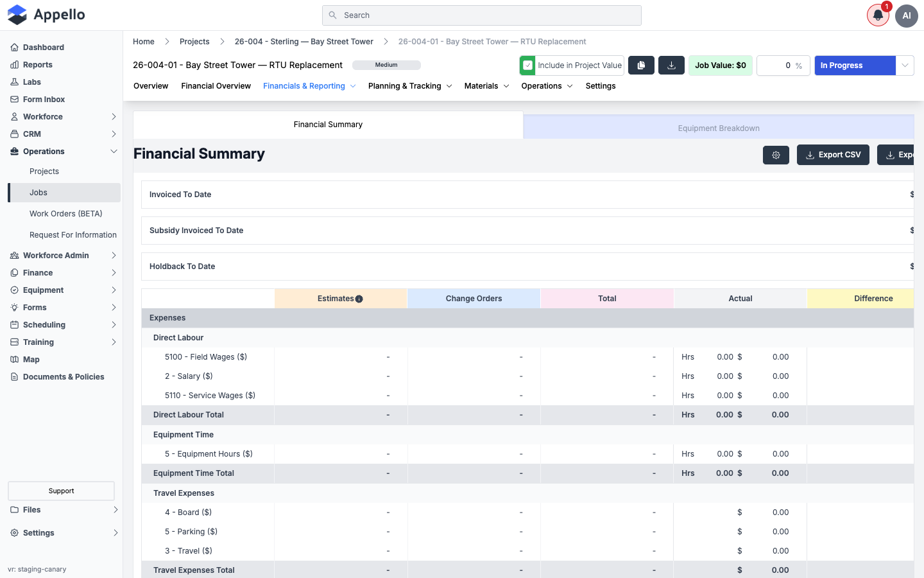
Task: Open Form Inbox in the sidebar
Action: click(x=44, y=100)
